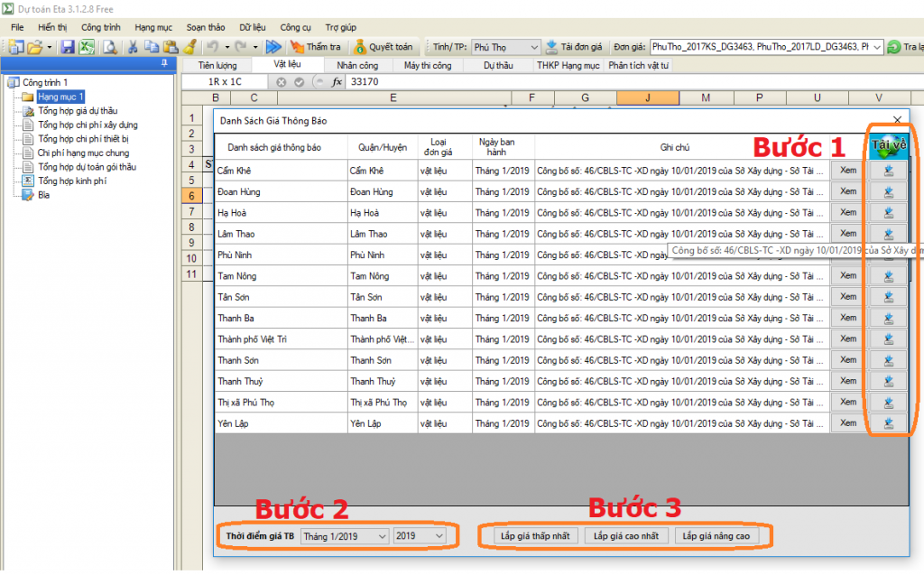
Task: Click the Save floppy disk icon
Action: point(69,47)
